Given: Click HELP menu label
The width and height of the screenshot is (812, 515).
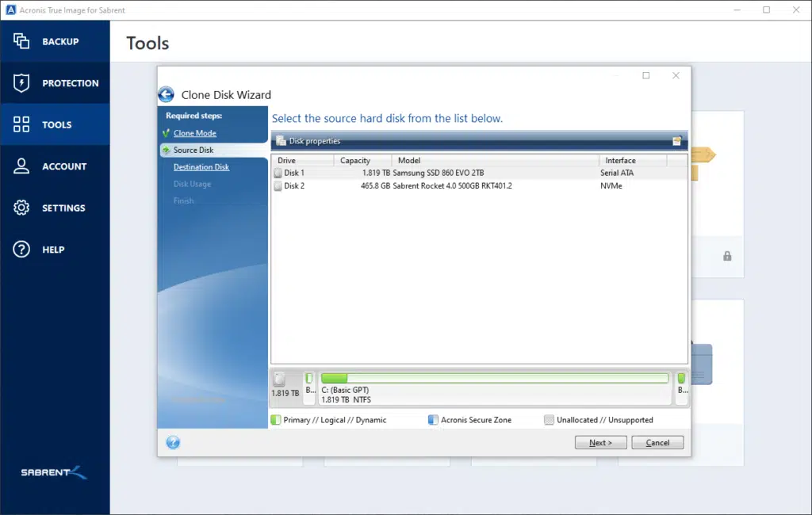Looking at the screenshot, I should pyautogui.click(x=53, y=250).
